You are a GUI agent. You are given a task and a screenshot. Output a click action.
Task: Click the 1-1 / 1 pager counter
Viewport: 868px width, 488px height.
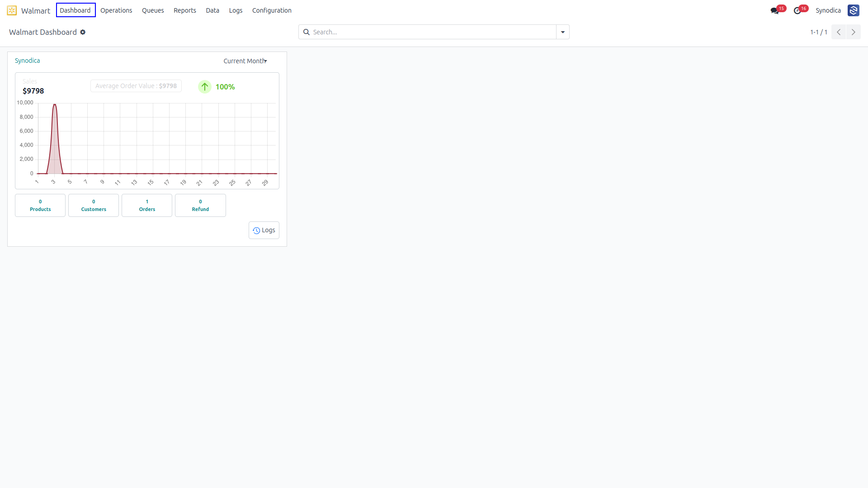coord(819,32)
